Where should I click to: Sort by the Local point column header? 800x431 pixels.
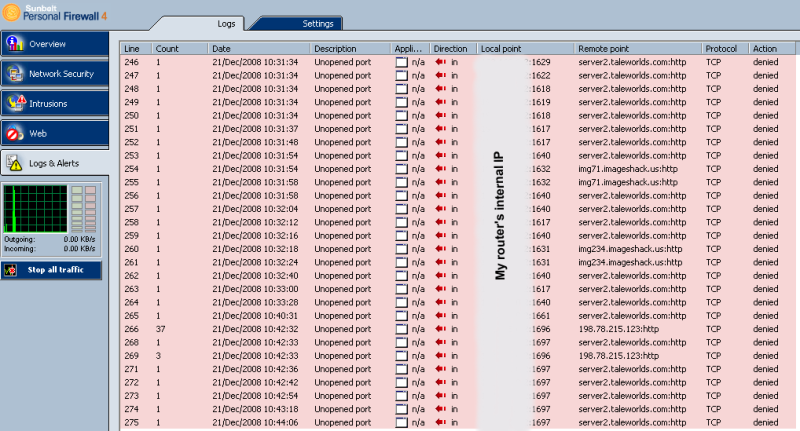(x=526, y=48)
